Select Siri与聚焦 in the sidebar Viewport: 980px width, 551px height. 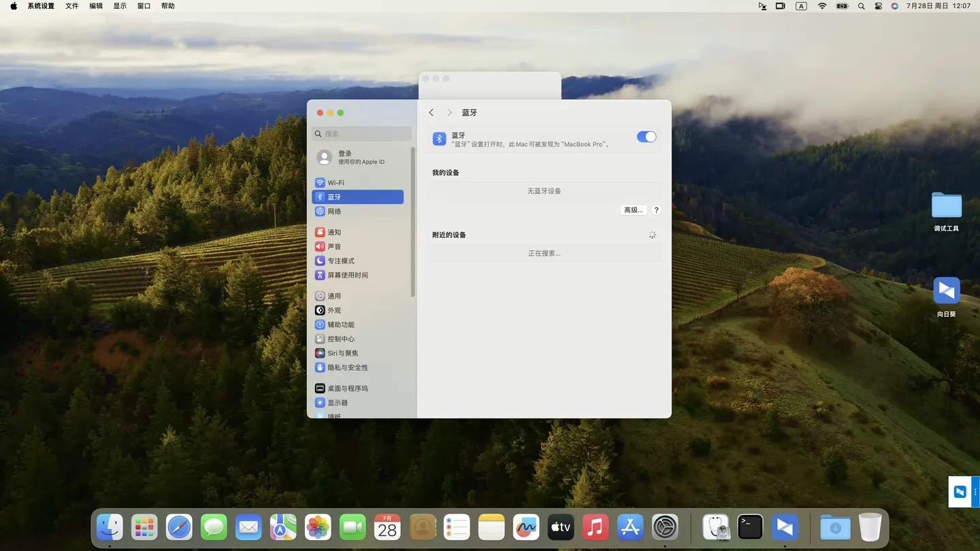pos(342,354)
